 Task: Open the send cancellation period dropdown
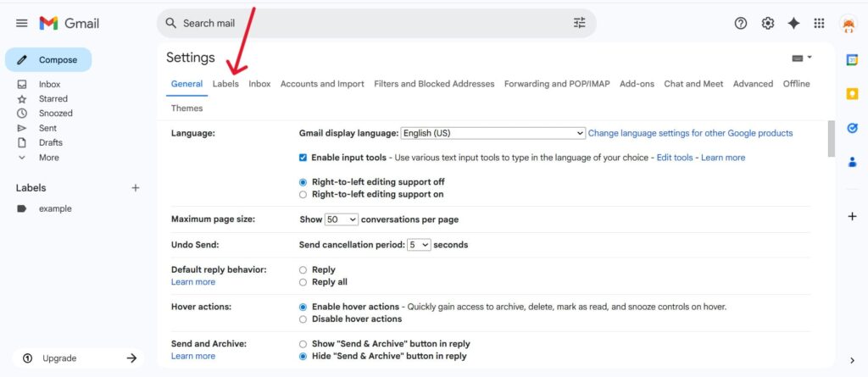(x=419, y=245)
